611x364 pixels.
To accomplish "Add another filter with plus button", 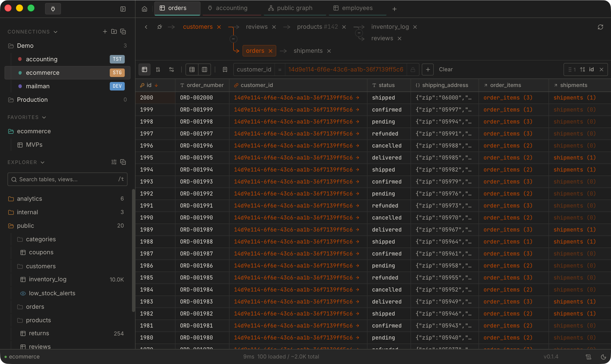I will tap(428, 69).
